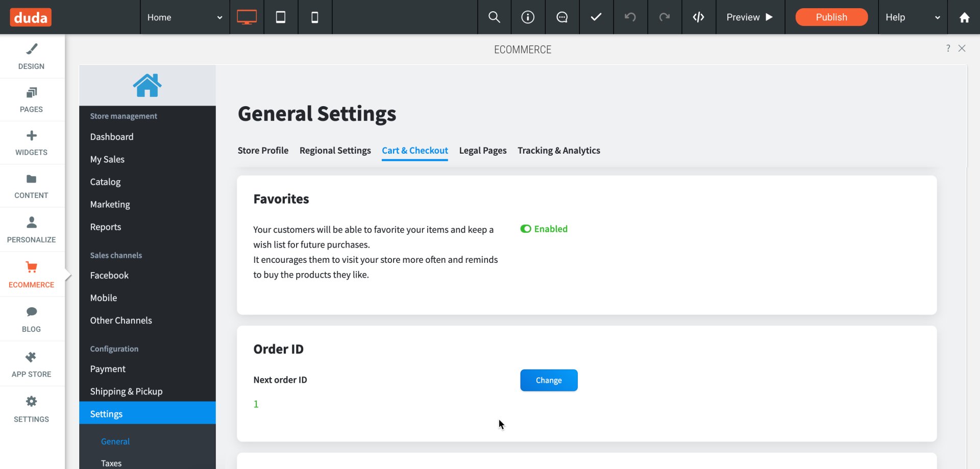980x469 pixels.
Task: Open the Preview mode
Action: click(750, 17)
